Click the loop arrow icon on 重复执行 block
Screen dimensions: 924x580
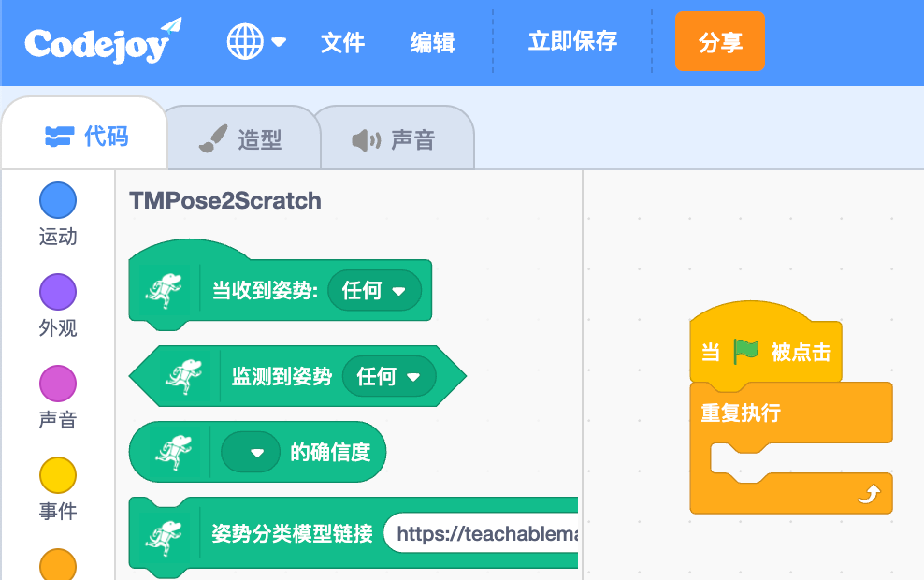pos(869,494)
